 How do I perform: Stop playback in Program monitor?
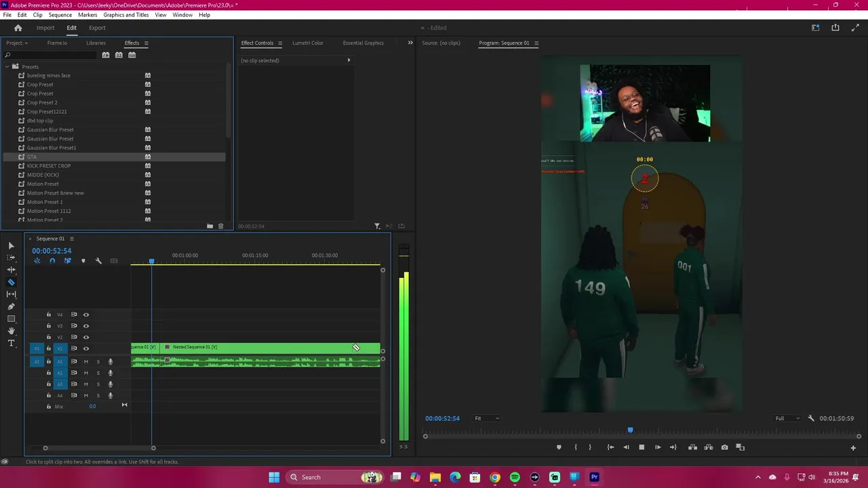pos(642,447)
